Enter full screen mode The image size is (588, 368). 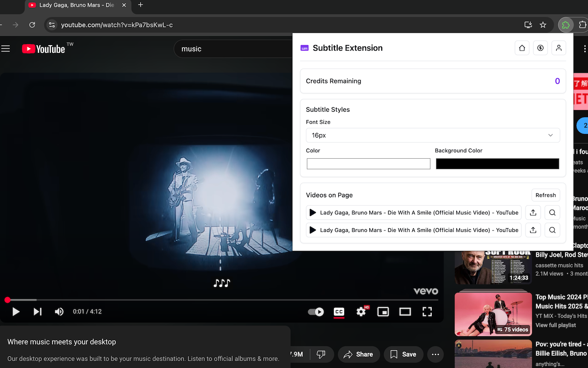pyautogui.click(x=427, y=312)
